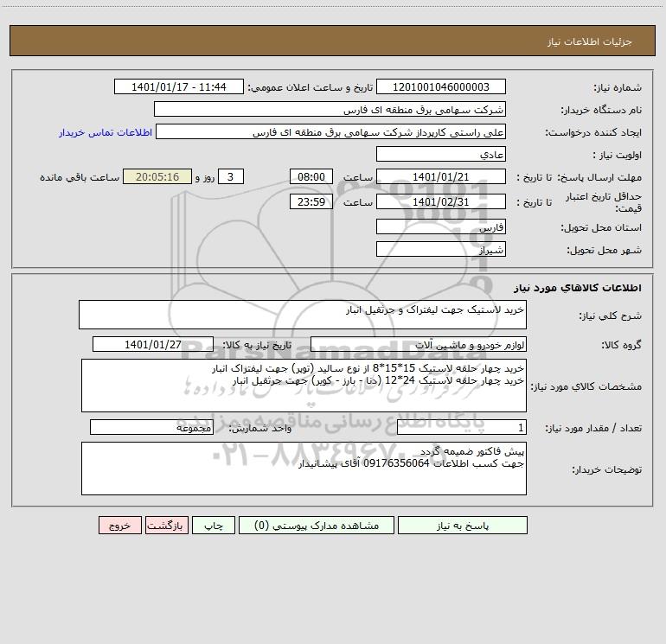Click the validity time field 23:59
The image size is (666, 644).
[x=311, y=201]
